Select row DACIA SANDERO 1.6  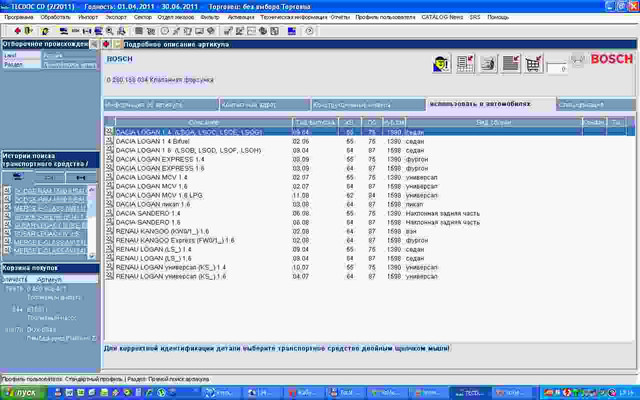[x=369, y=222]
